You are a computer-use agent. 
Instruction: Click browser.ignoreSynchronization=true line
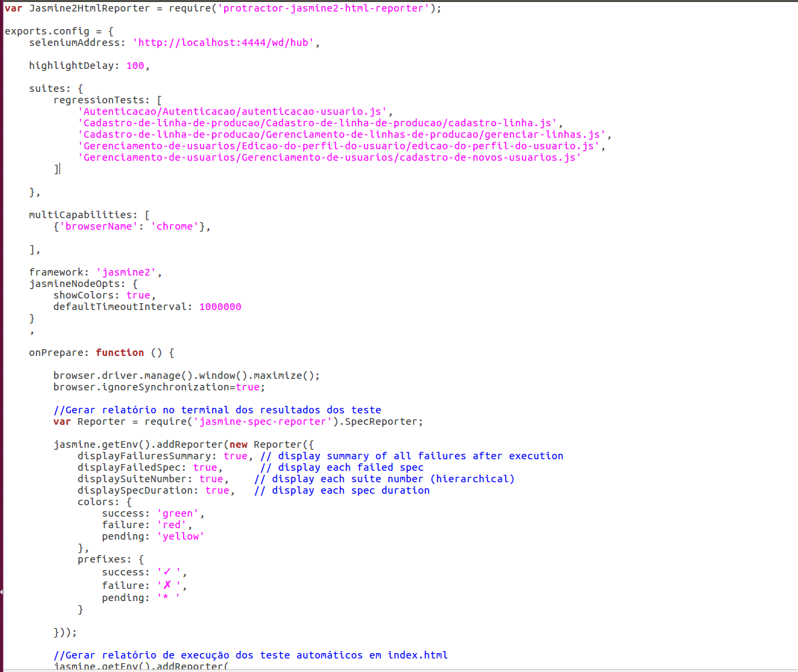point(159,388)
